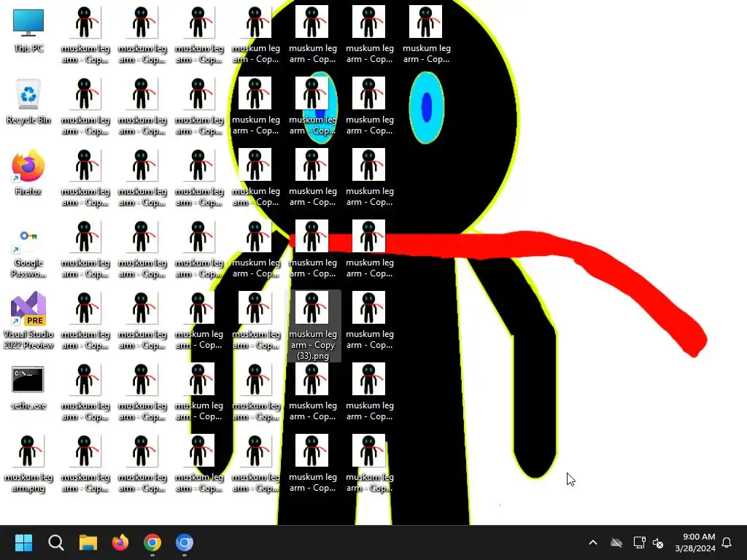Select the Firefox desktop shortcut

pos(28,173)
